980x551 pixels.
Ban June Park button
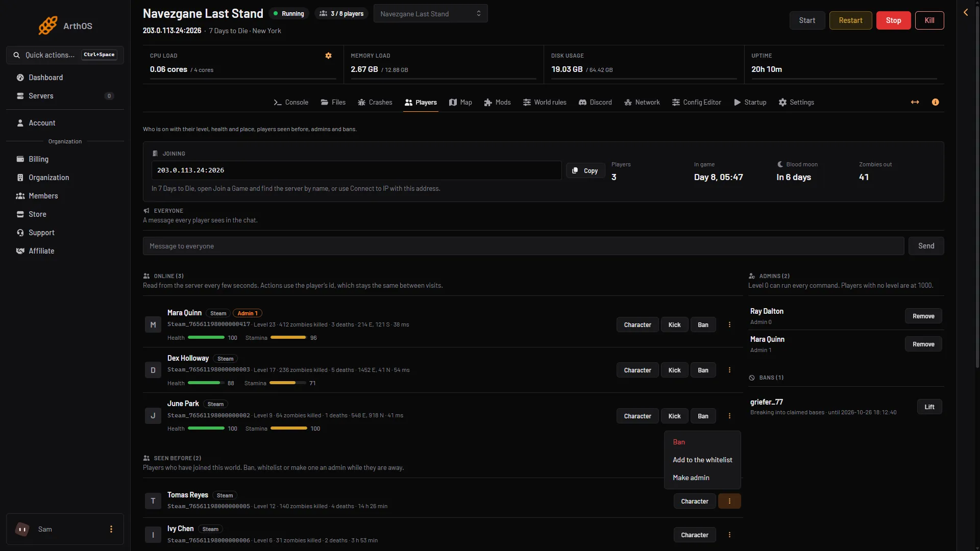pyautogui.click(x=703, y=416)
